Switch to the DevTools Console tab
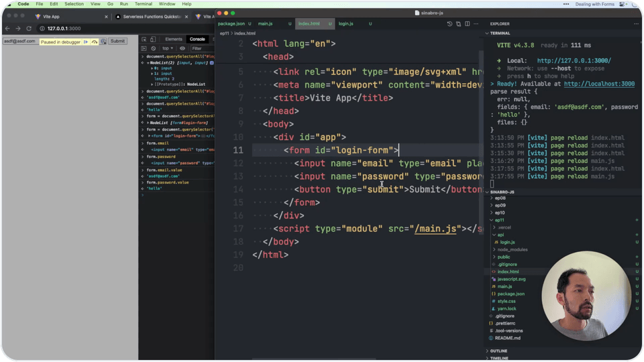Image resolution: width=644 pixels, height=362 pixels. tap(197, 40)
